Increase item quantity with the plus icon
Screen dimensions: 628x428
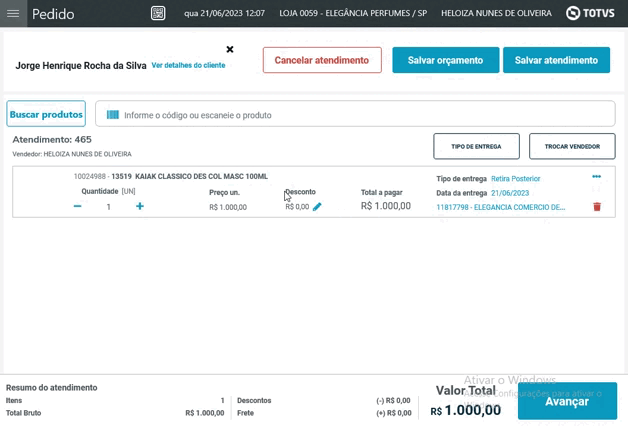[140, 207]
